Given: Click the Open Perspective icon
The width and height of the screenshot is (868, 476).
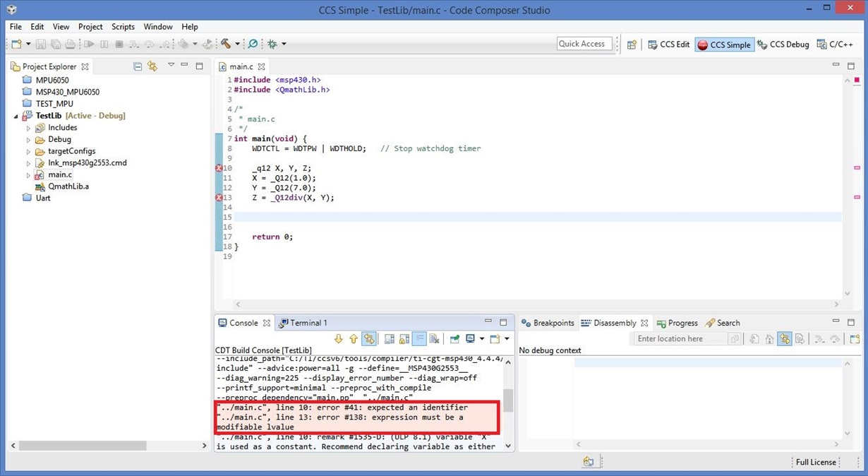Looking at the screenshot, I should coord(632,44).
